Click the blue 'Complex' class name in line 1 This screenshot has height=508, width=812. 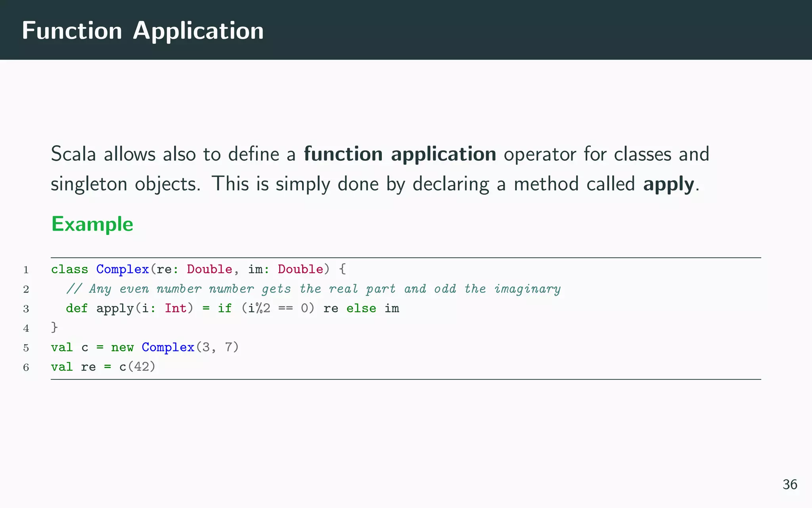click(x=123, y=269)
